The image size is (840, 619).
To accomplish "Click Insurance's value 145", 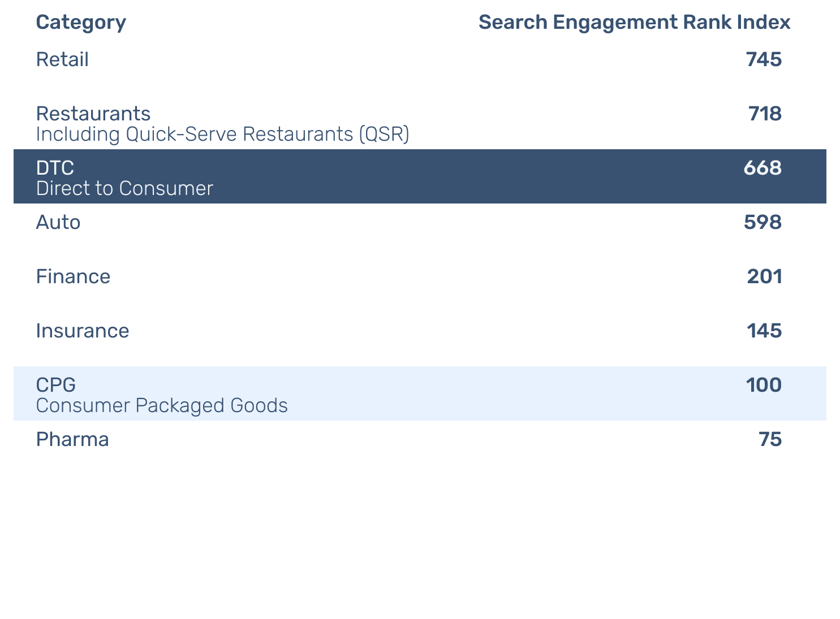I will pos(764,331).
